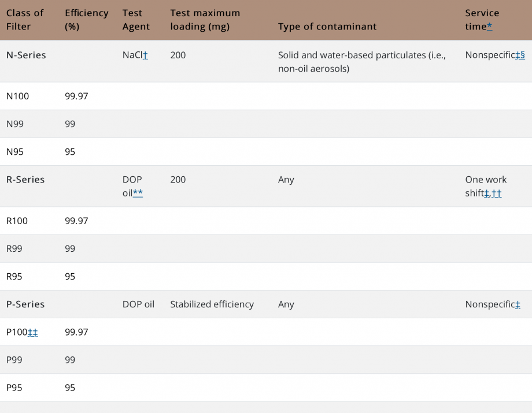
Task: Open the asterisk footnote beside Service time
Action: click(490, 27)
